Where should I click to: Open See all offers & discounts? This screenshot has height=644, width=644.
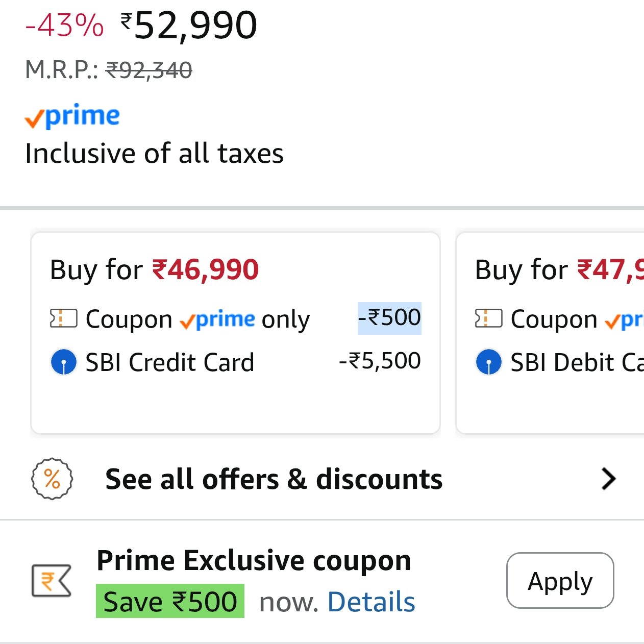click(274, 479)
